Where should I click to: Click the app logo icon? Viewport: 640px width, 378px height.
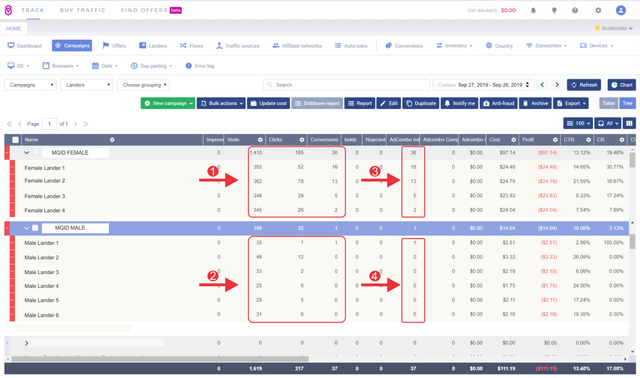(8, 10)
